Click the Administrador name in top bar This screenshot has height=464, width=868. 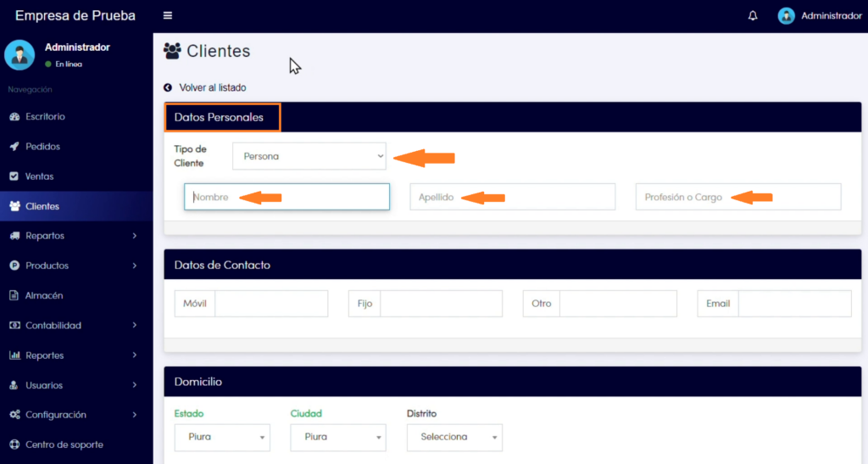coord(832,15)
